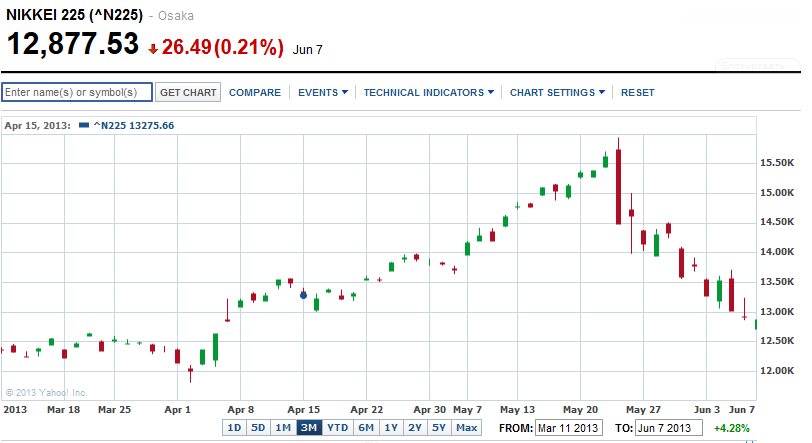Switch to the 1Y time range
Image resolution: width=812 pixels, height=443 pixels.
(391, 427)
